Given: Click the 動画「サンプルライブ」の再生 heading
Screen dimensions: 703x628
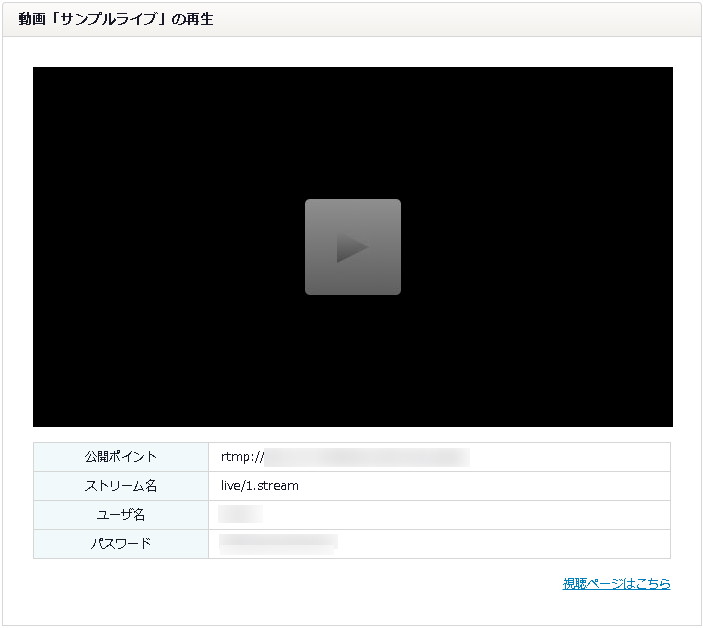Looking at the screenshot, I should pyautogui.click(x=116, y=19).
